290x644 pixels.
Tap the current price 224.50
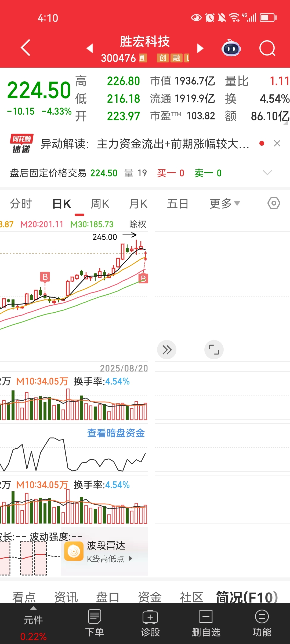39,90
